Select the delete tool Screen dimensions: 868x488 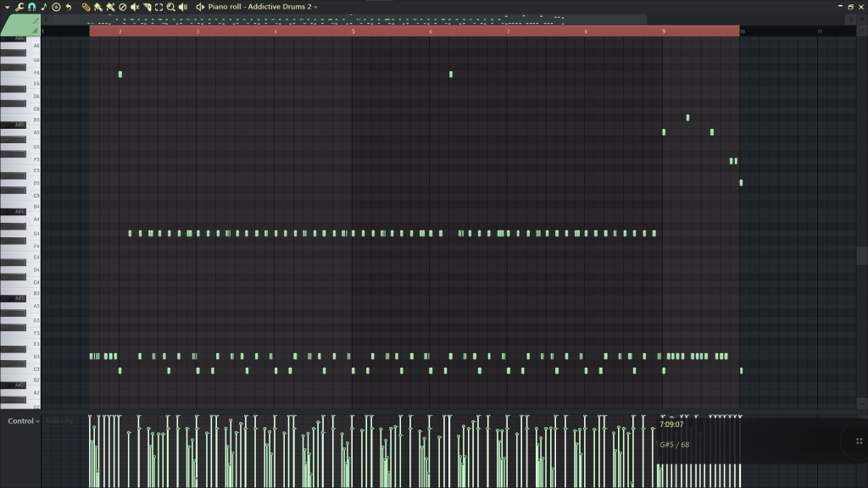[x=122, y=7]
